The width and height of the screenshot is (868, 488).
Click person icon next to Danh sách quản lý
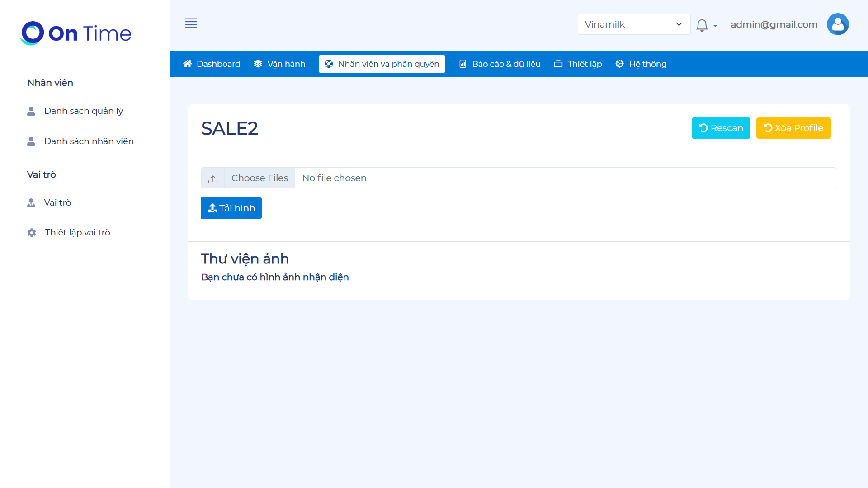pos(31,111)
